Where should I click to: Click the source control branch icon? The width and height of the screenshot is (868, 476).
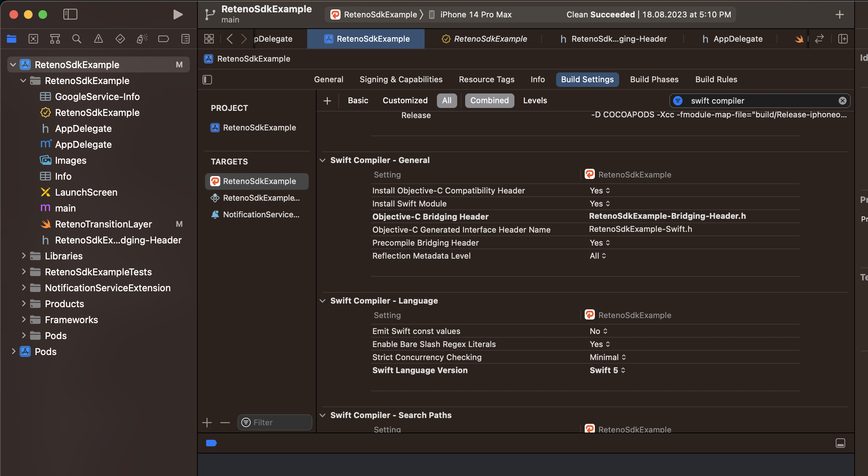tap(210, 14)
